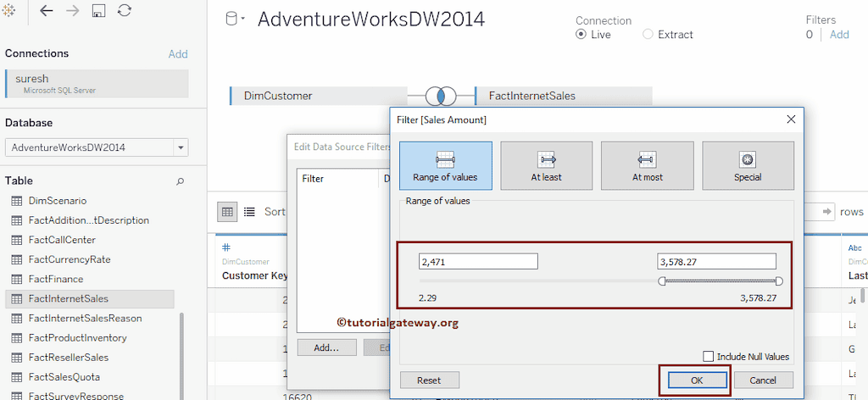Close the Filter [Sales Amount] dialog
Image resolution: width=868 pixels, height=400 pixels.
tap(791, 119)
